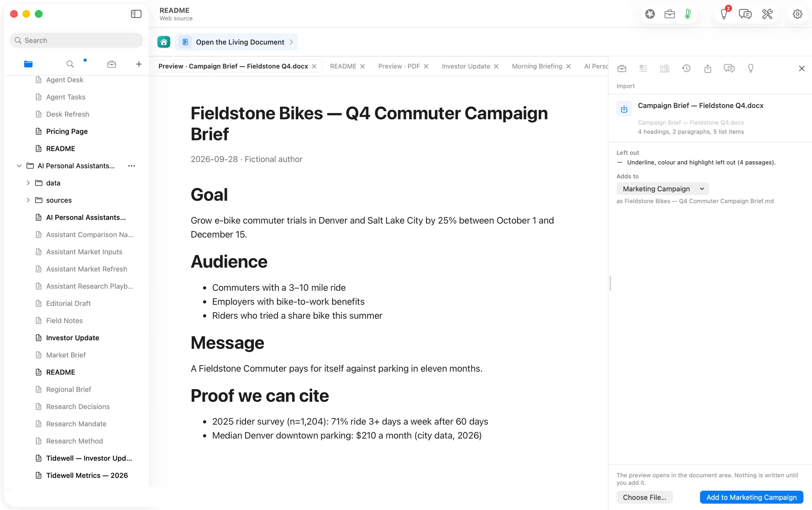
Task: Open the lightbulb notifications with badge
Action: coord(724,14)
